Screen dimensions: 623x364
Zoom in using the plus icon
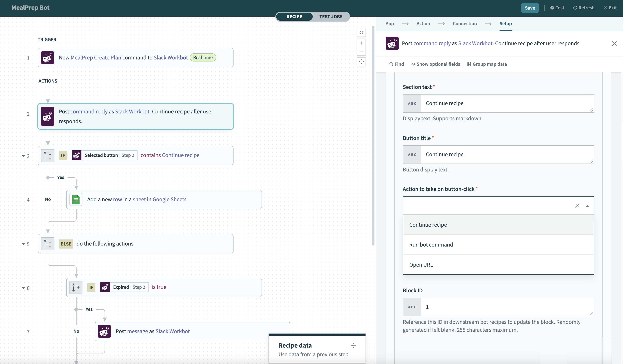pos(361,43)
